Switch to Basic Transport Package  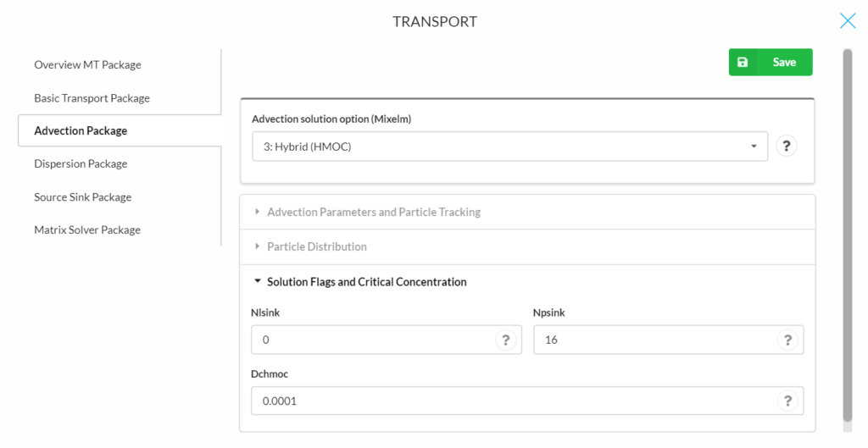coord(92,98)
